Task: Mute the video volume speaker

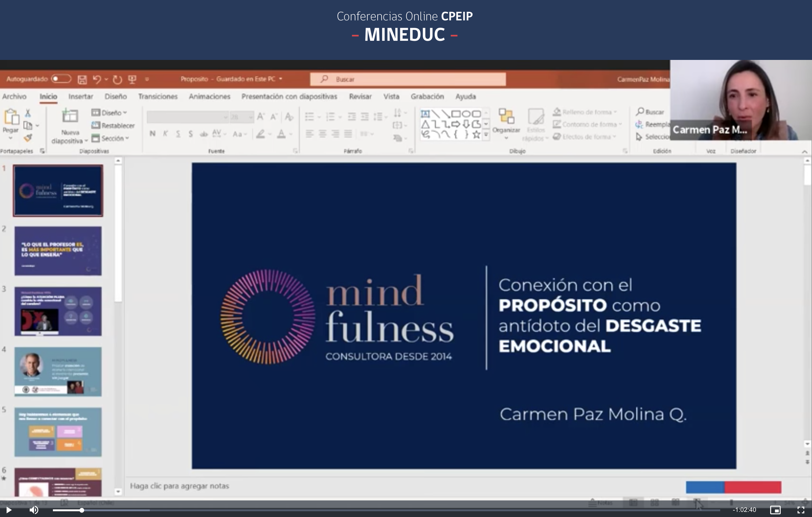Action: pyautogui.click(x=34, y=510)
